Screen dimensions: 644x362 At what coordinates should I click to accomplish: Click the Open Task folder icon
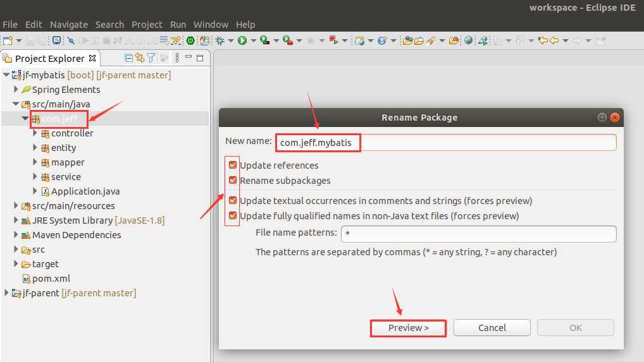(x=419, y=40)
